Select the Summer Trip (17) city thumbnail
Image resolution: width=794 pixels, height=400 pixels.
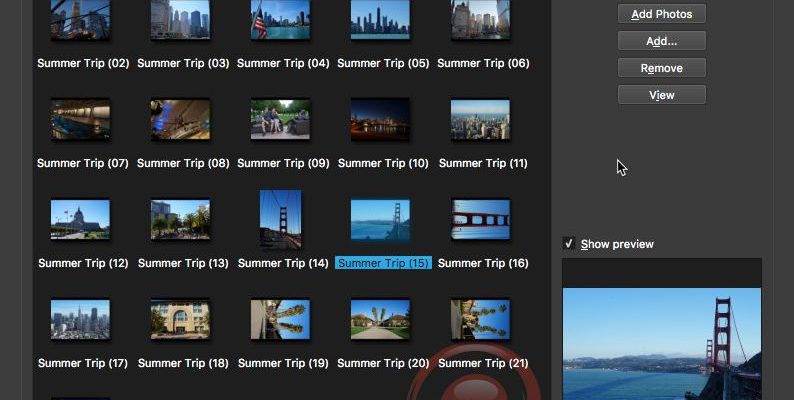click(81, 319)
